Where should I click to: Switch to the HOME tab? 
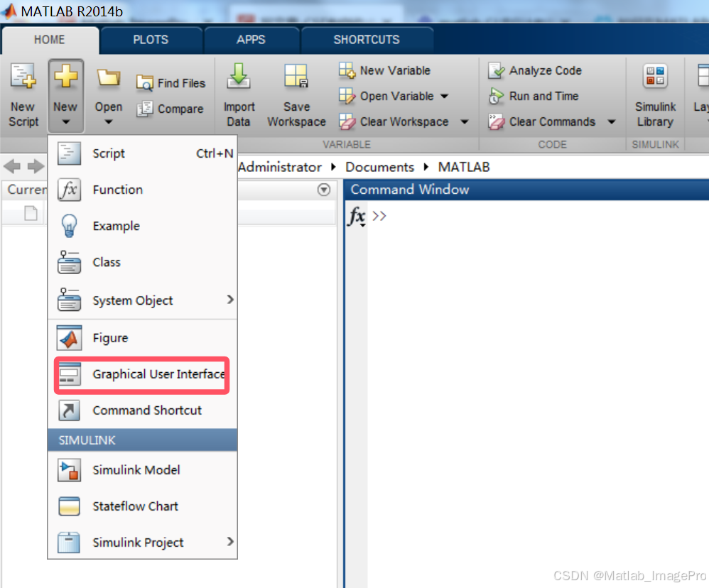click(50, 40)
